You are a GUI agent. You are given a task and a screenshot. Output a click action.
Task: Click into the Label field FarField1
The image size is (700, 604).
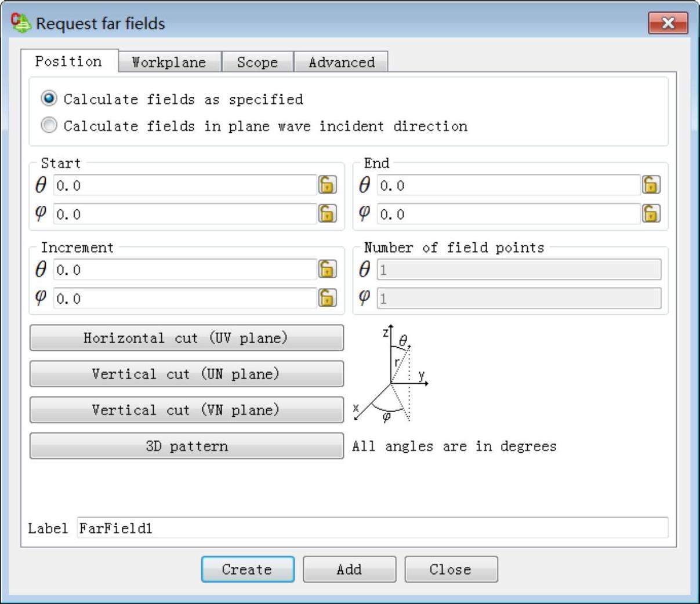pos(372,527)
